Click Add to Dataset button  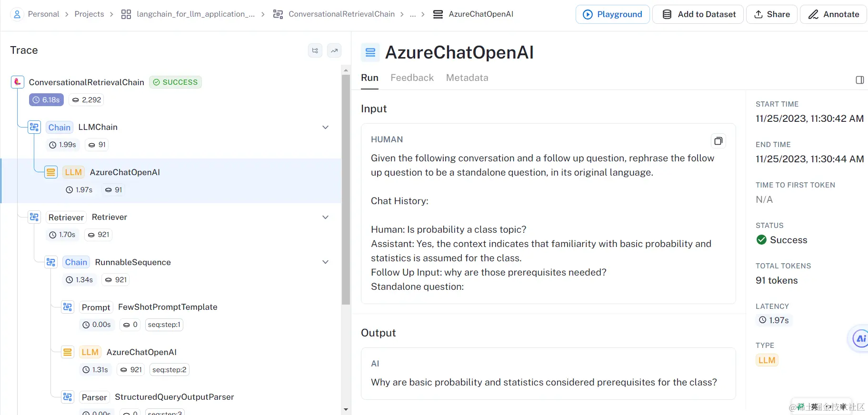click(698, 14)
